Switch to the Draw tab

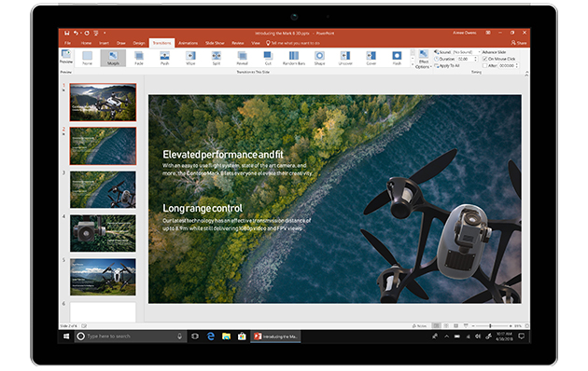[x=121, y=43]
